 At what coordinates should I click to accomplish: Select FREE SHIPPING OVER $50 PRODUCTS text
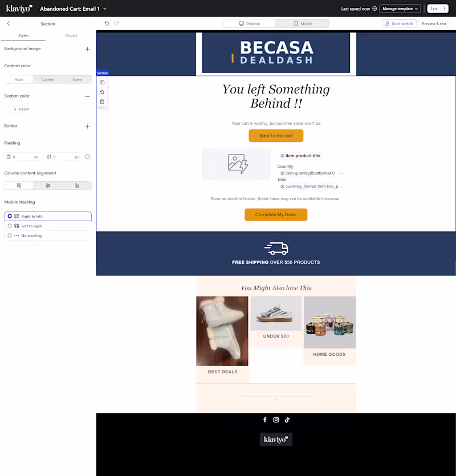(276, 262)
